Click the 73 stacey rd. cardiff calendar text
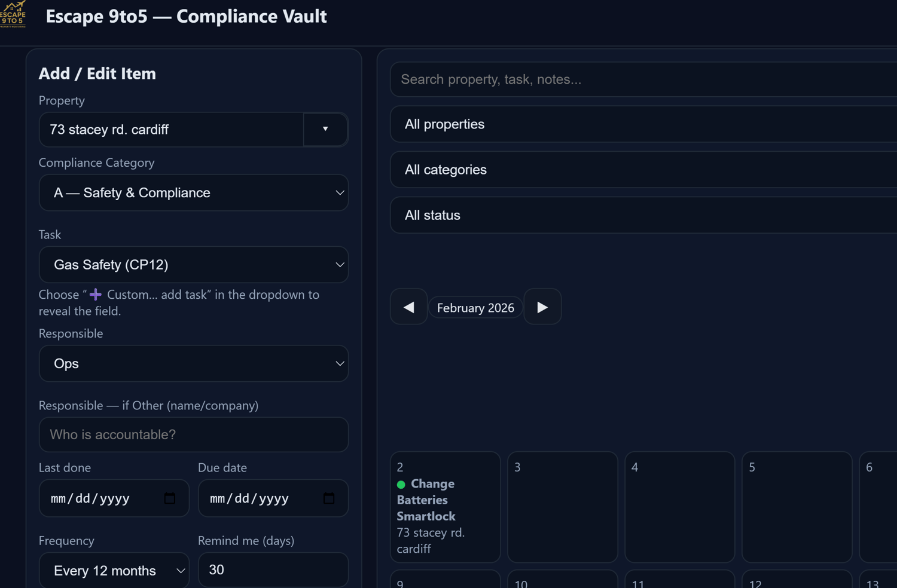This screenshot has width=897, height=588. coord(431,540)
